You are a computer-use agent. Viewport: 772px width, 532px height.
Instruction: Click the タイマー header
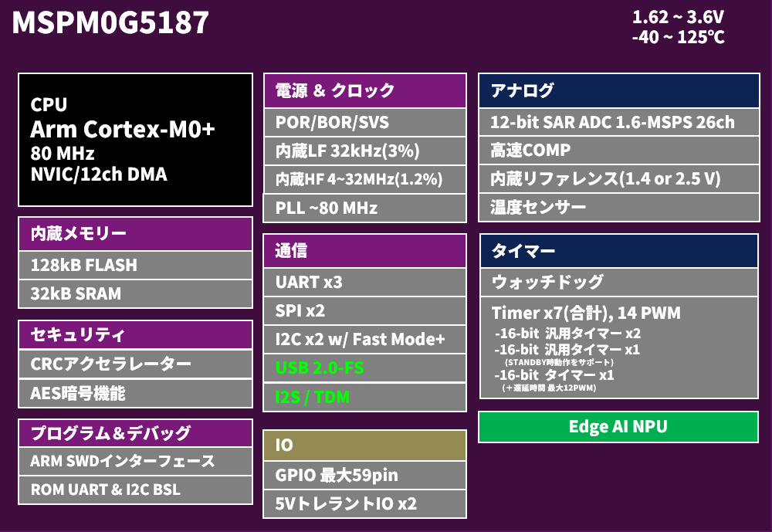[x=619, y=251]
